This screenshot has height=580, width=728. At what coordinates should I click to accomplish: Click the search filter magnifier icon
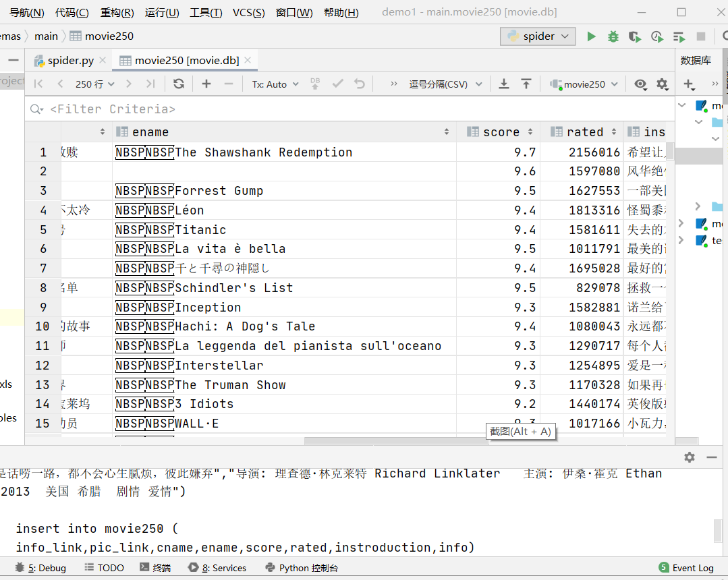36,109
